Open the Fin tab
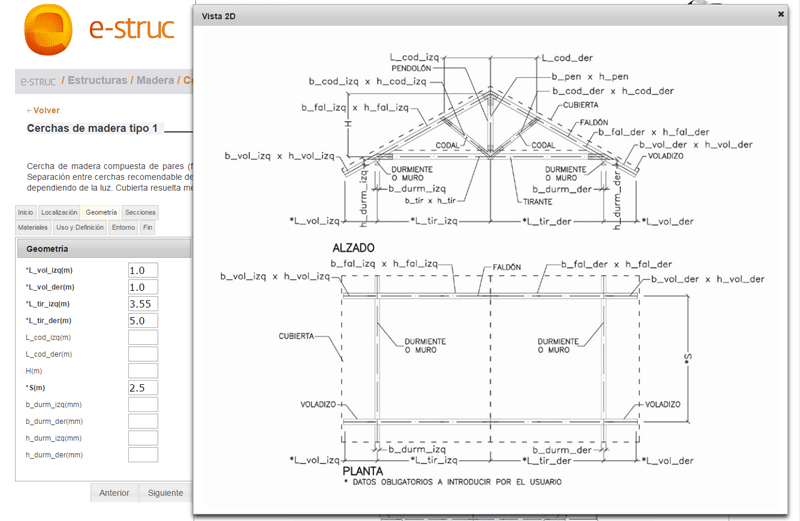Viewport: 800px width, 521px height. click(147, 228)
